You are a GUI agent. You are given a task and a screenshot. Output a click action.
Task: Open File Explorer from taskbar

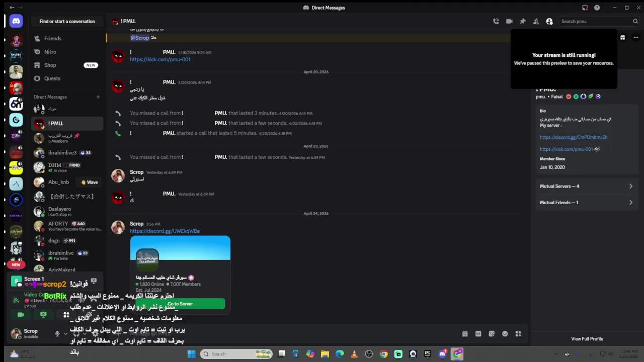325,354
